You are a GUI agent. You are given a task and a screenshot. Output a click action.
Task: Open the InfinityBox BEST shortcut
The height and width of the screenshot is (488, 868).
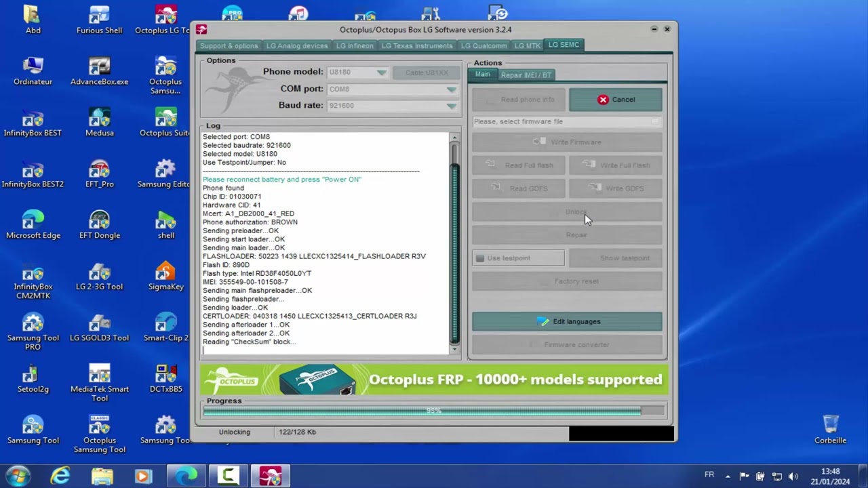[x=33, y=123]
